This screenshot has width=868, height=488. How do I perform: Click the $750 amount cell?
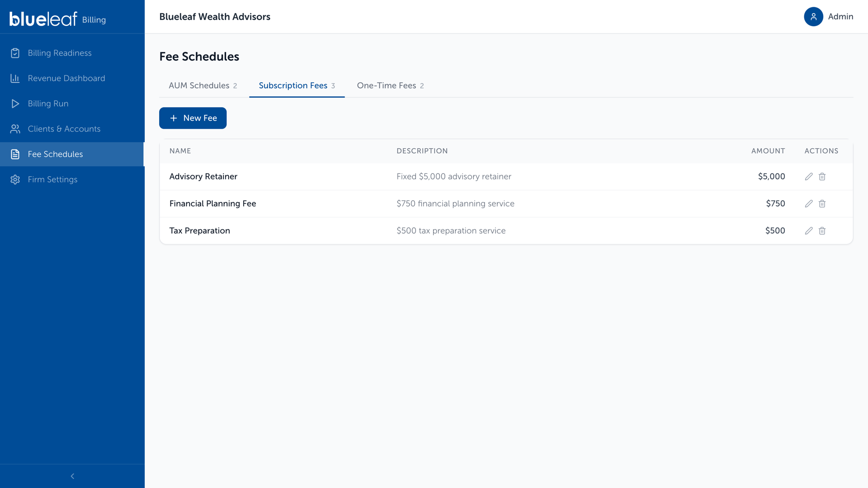point(776,204)
